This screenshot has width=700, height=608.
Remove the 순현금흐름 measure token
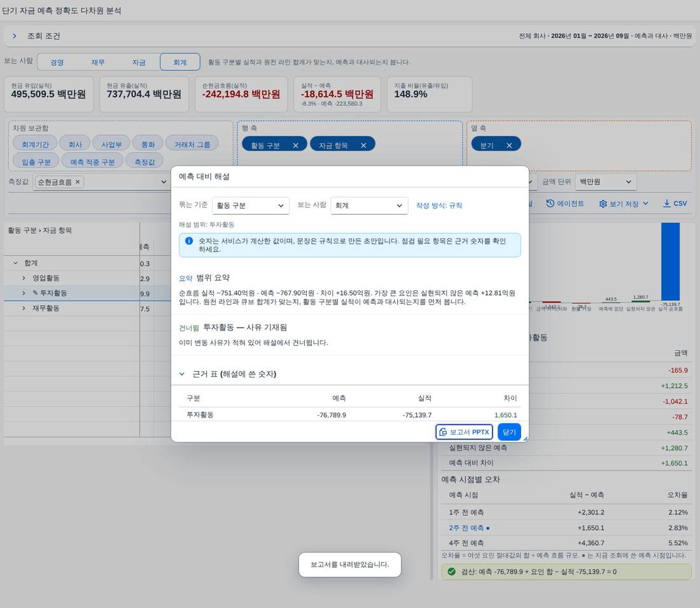[78, 182]
